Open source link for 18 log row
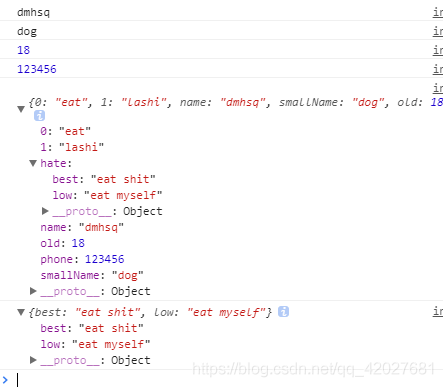Image resolution: width=443 pixels, height=387 pixels. (438, 50)
